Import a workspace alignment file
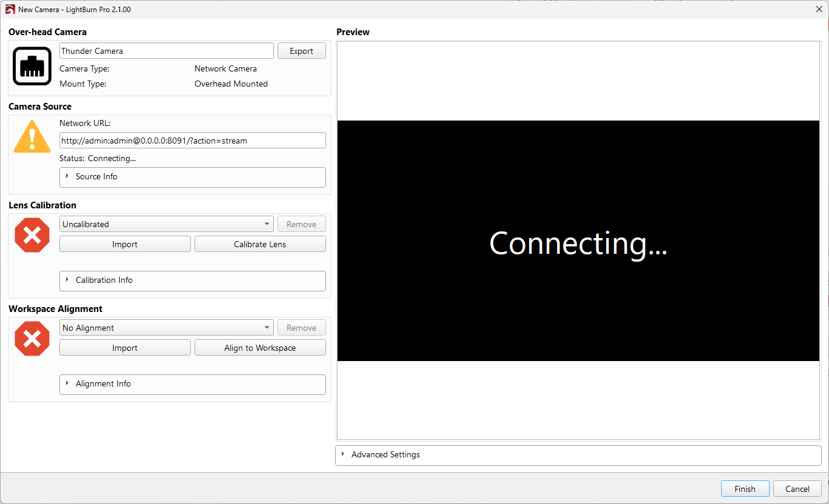Viewport: 829px width, 504px height. coord(125,348)
